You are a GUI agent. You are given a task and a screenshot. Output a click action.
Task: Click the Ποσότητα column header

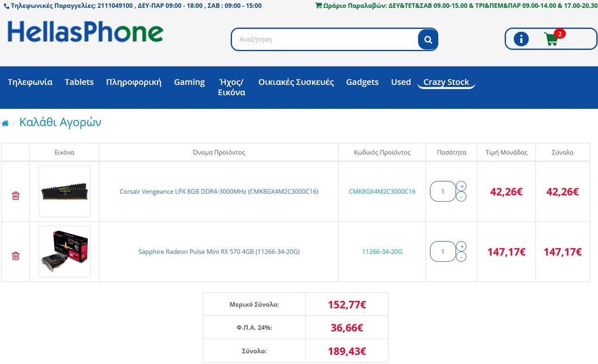click(451, 152)
